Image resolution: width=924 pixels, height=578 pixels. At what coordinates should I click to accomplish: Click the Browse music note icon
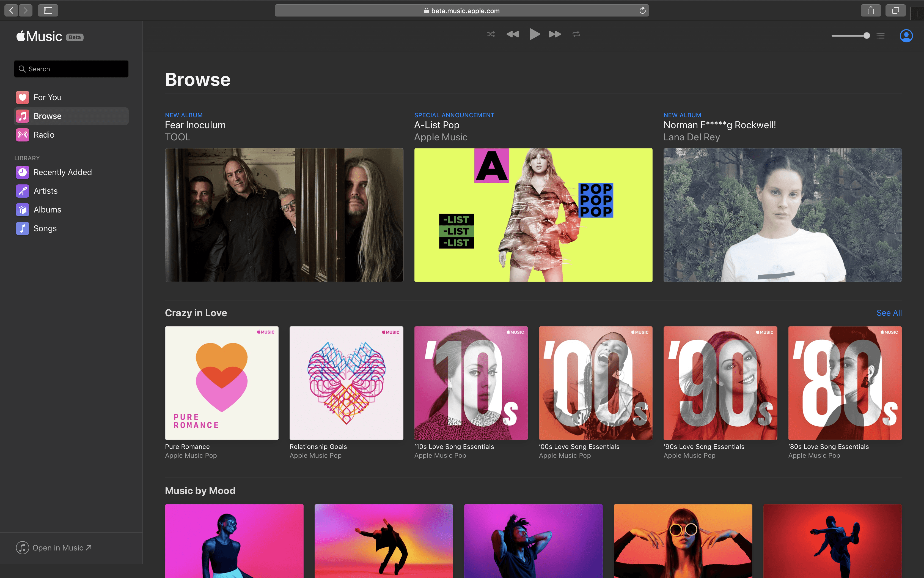[23, 116]
